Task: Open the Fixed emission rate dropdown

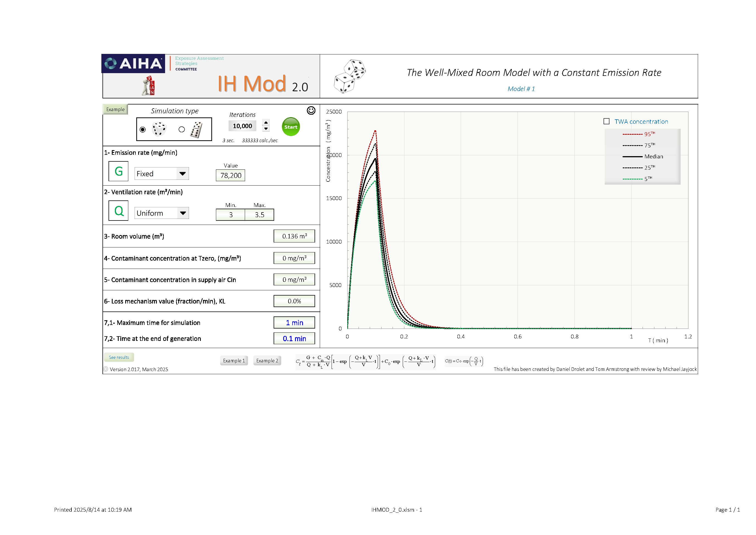Action: pyautogui.click(x=182, y=173)
